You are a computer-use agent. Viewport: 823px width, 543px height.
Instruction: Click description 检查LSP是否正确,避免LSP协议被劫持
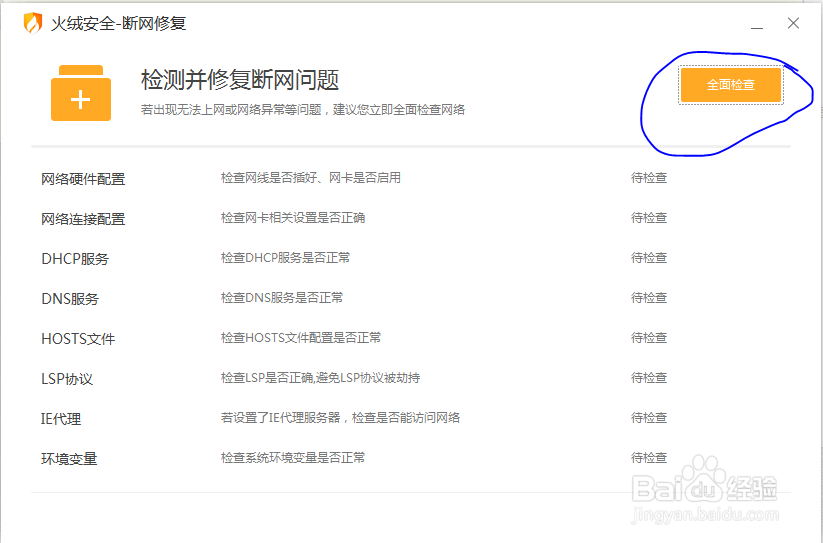[x=320, y=378]
